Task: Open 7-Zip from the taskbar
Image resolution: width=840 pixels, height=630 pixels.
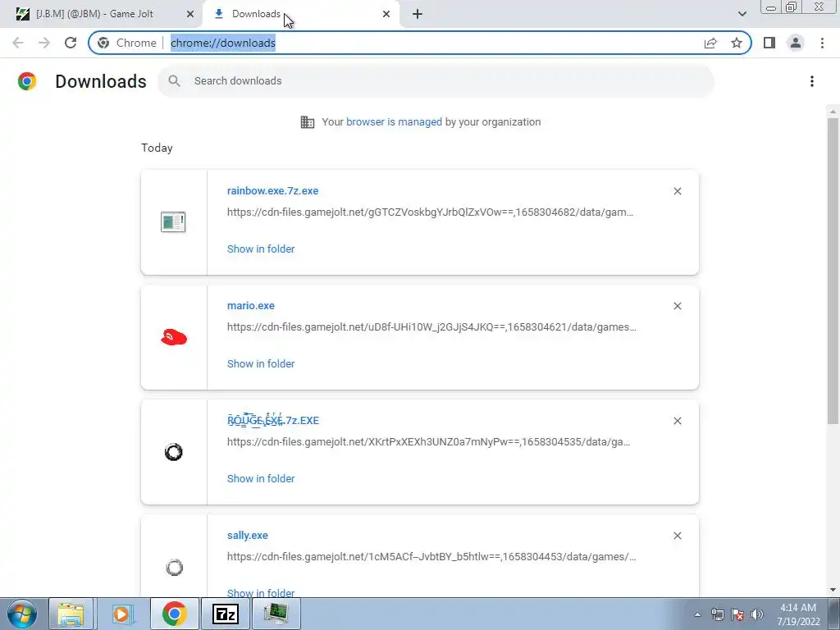Action: 225,614
